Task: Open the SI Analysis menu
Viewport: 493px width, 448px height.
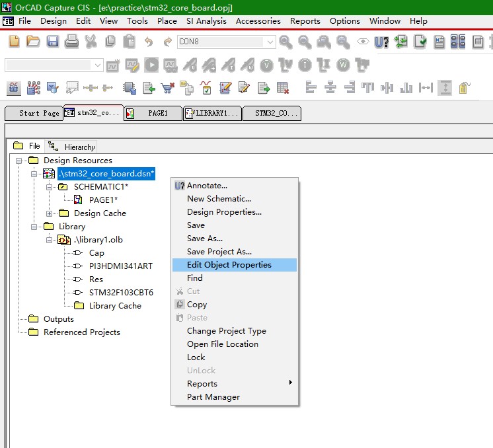Action: pyautogui.click(x=206, y=21)
